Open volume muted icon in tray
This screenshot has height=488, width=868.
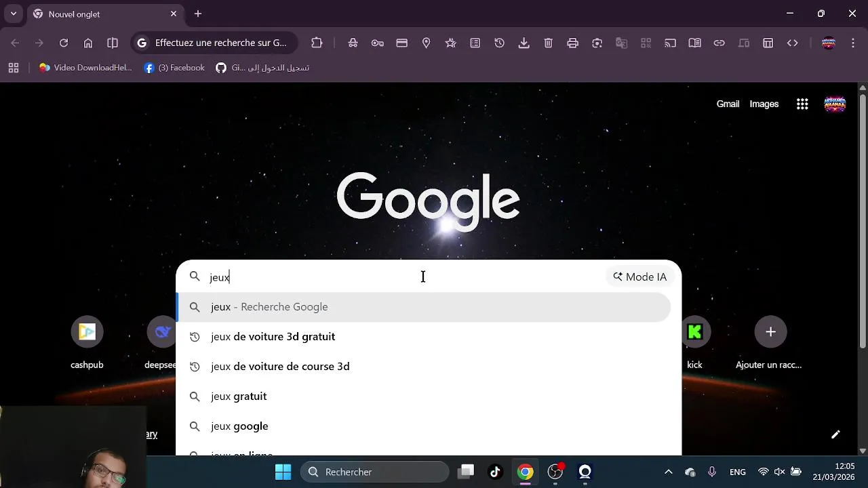[x=779, y=472]
